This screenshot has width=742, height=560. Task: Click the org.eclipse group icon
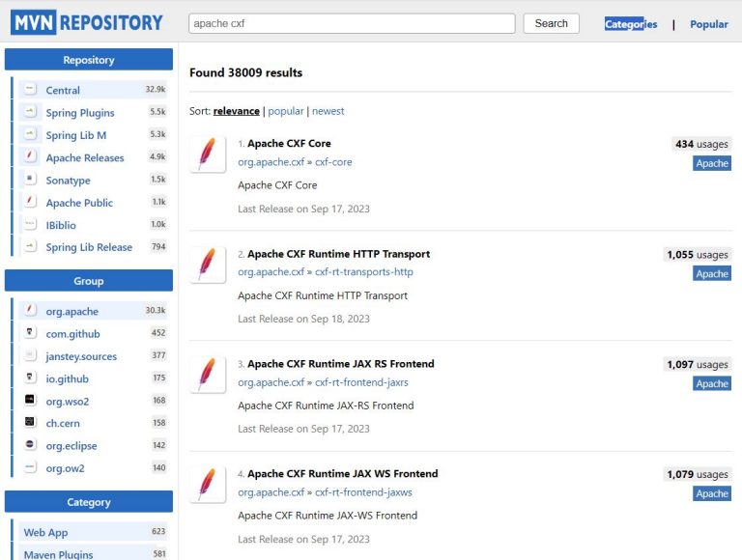tap(30, 444)
